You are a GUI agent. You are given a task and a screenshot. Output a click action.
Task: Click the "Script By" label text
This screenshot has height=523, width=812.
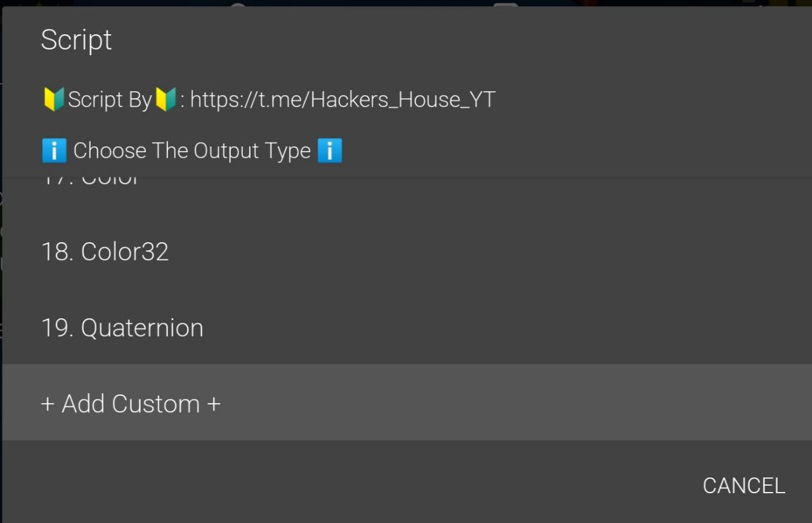pos(110,100)
